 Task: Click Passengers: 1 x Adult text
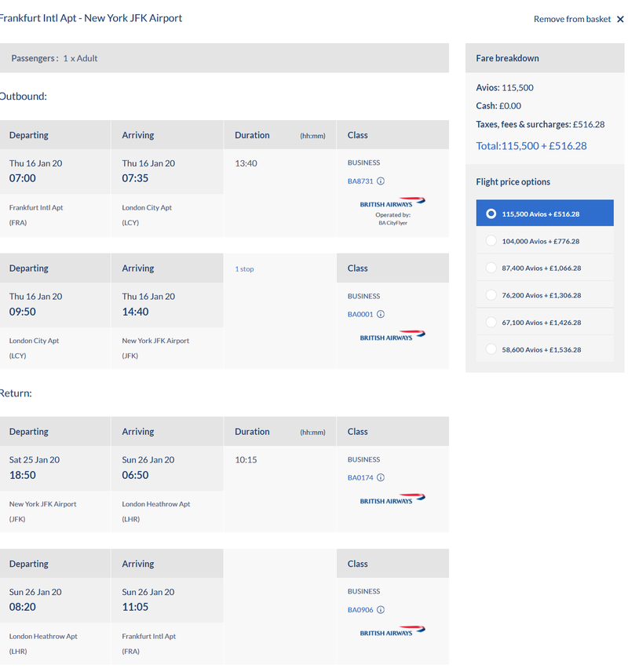pyautogui.click(x=54, y=58)
